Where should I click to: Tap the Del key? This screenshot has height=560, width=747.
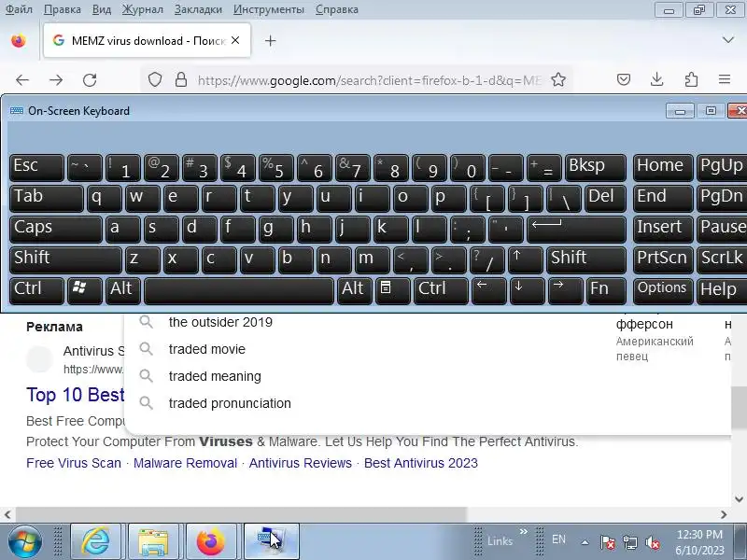point(605,199)
